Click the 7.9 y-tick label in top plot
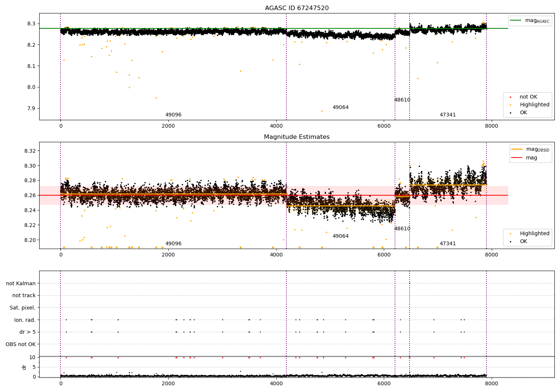Image resolution: width=560 pixels, height=392 pixels. (31, 109)
